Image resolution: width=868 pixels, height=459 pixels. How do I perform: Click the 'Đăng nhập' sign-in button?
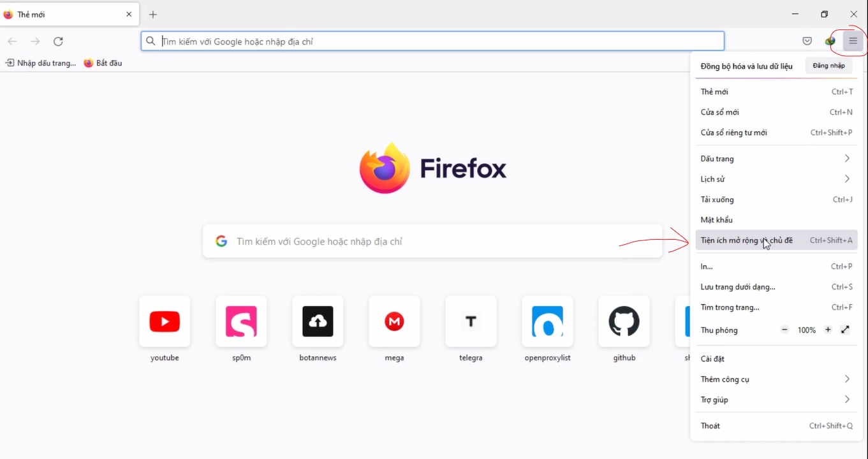828,66
